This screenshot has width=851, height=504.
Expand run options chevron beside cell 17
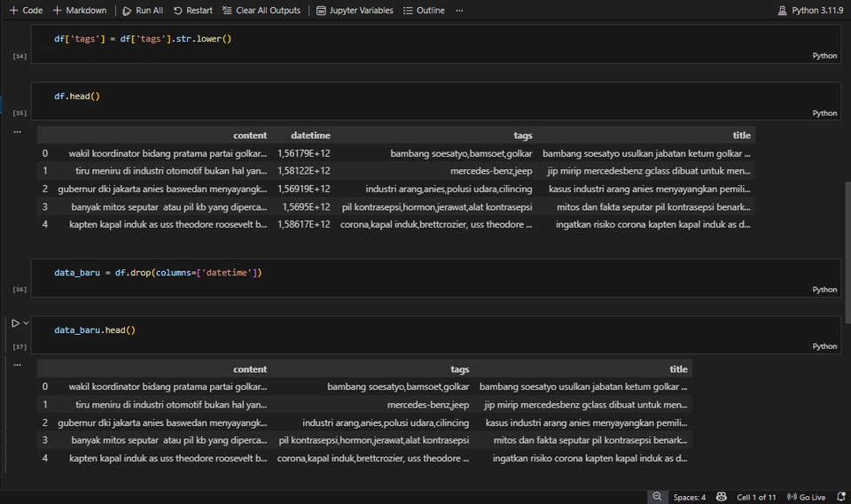[x=26, y=323]
